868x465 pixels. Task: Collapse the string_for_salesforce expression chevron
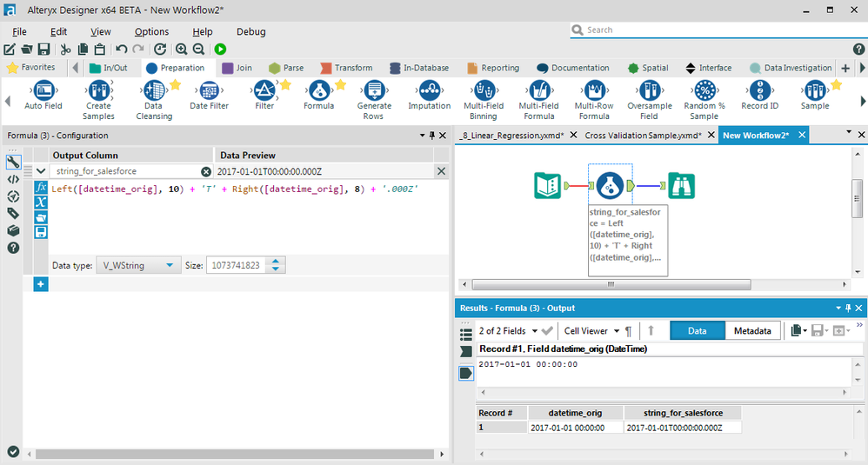[x=41, y=171]
